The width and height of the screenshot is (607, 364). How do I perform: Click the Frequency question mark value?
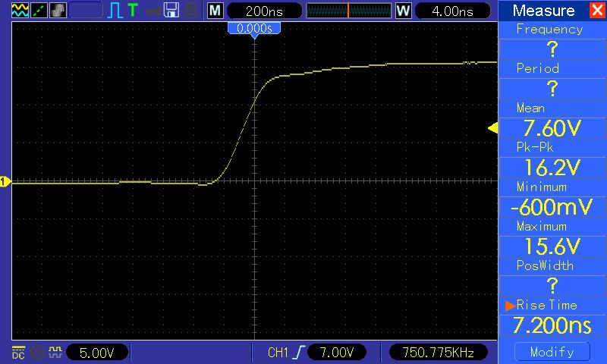[x=552, y=49]
